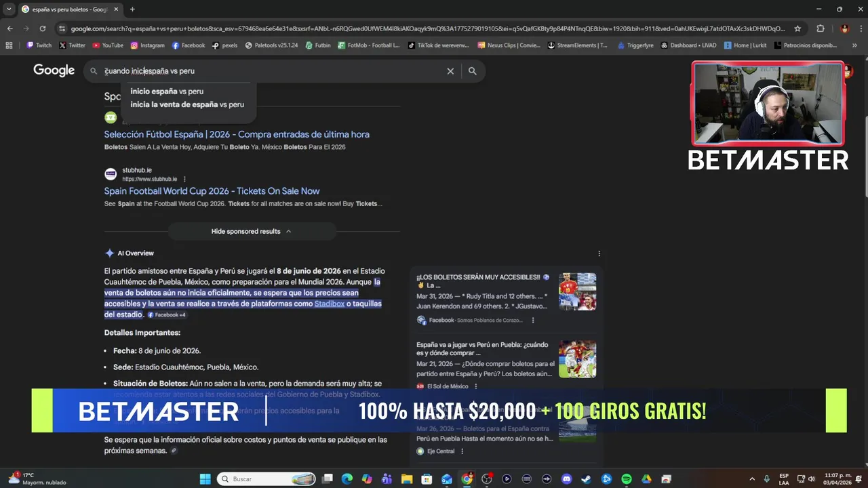Open the Futbin bookmark

click(x=318, y=45)
